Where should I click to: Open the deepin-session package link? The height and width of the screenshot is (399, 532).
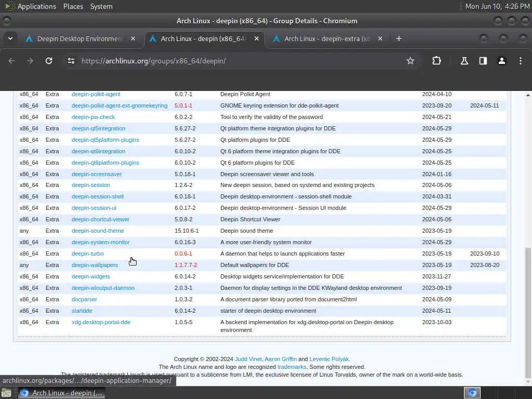coord(90,185)
